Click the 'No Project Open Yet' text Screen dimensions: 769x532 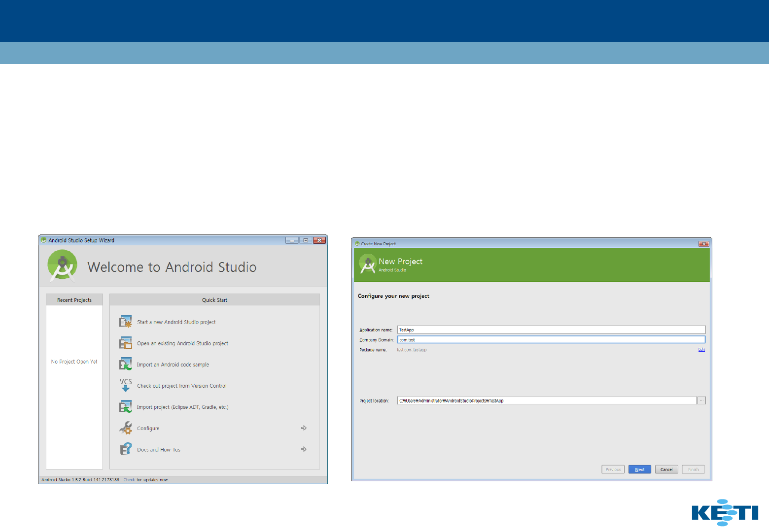tap(74, 362)
